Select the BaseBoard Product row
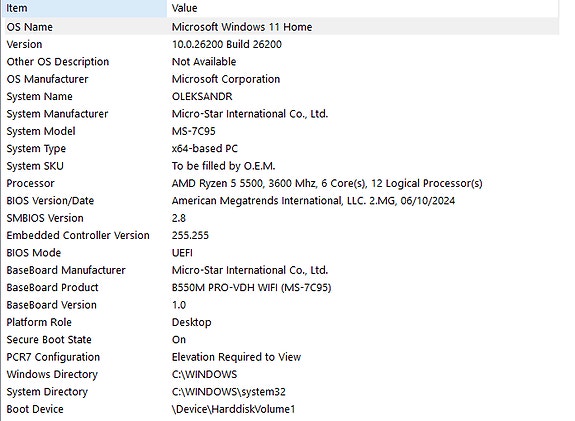Screen dimensions: 575x421 [281, 288]
